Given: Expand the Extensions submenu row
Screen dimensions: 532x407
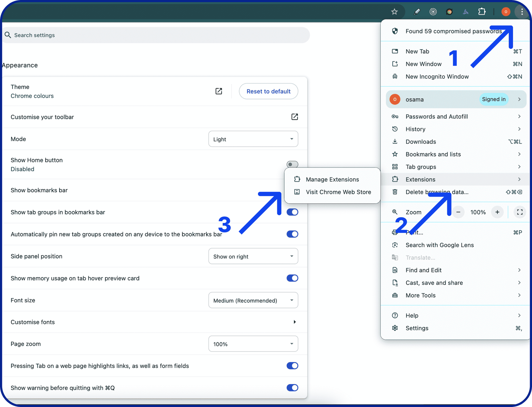Looking at the screenshot, I should [x=456, y=179].
